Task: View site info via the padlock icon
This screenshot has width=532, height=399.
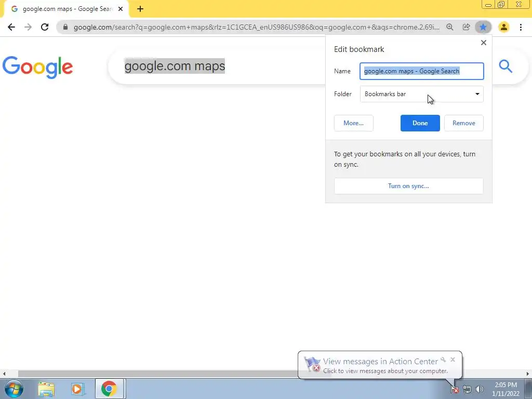Action: pyautogui.click(x=65, y=27)
